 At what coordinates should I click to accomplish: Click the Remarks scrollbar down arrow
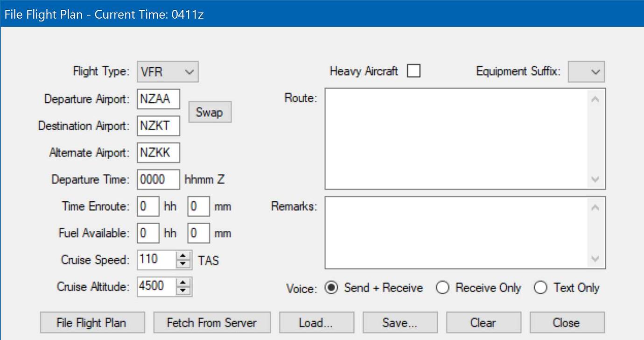coord(595,257)
